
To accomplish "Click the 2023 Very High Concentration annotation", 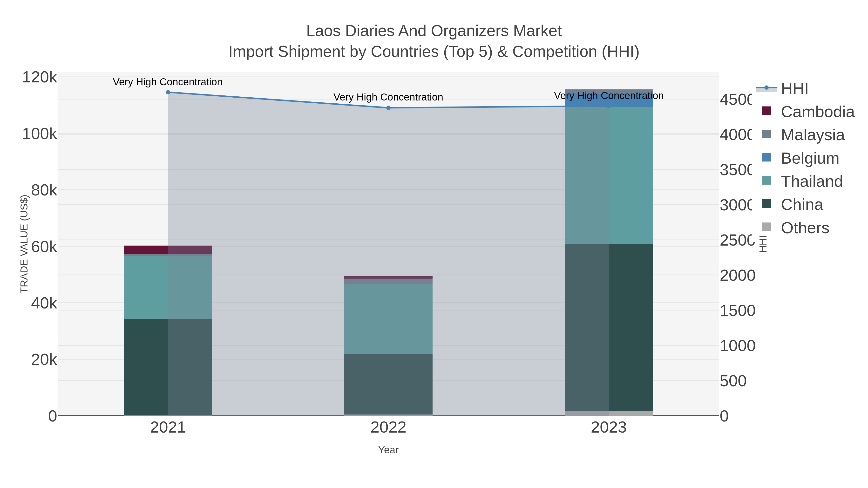I will (609, 96).
